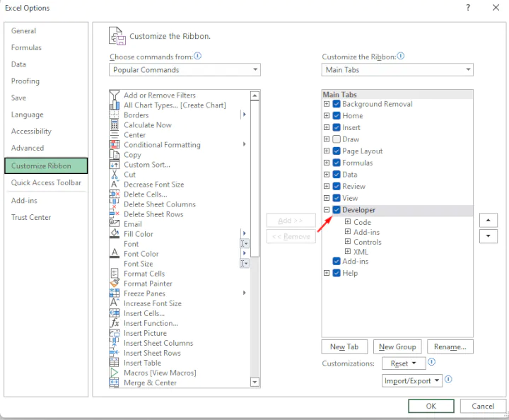Viewport: 509px width, 420px height.
Task: Collapse the Developer tab tree node
Action: 327,210
